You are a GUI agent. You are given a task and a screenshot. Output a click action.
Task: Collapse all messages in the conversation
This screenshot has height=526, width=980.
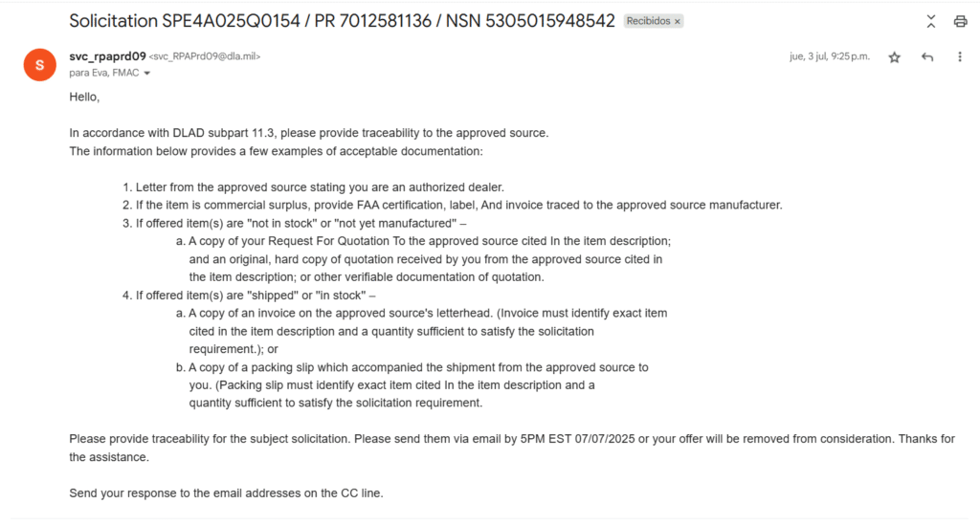930,21
